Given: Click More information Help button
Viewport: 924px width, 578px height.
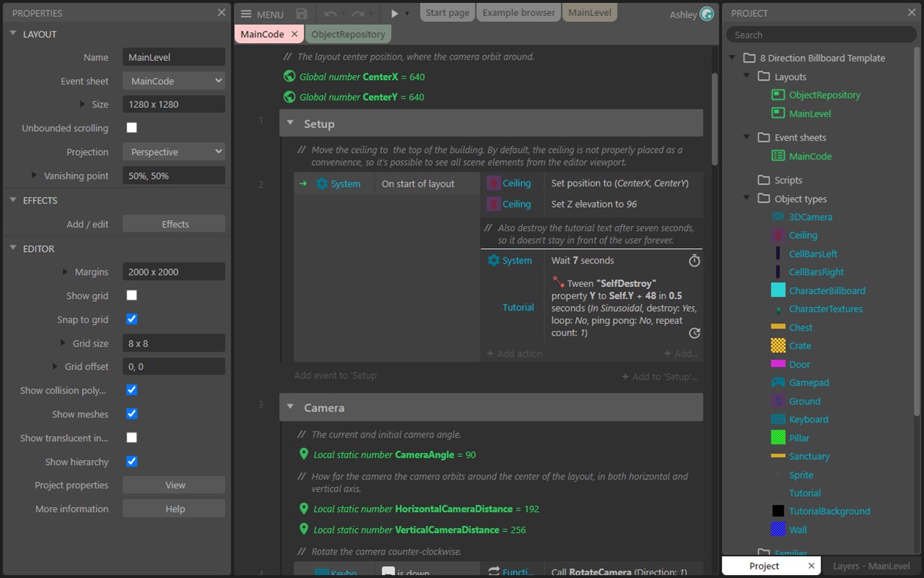Looking at the screenshot, I should [174, 508].
